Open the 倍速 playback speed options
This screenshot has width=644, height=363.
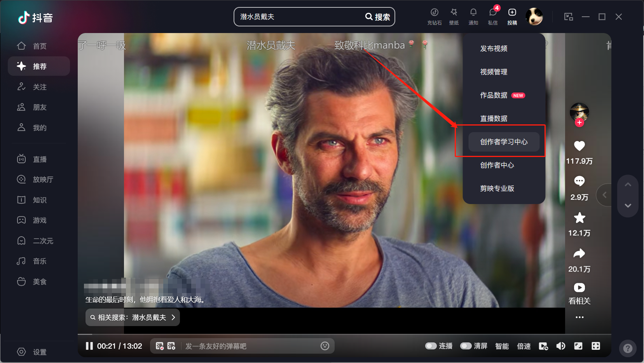click(x=524, y=346)
